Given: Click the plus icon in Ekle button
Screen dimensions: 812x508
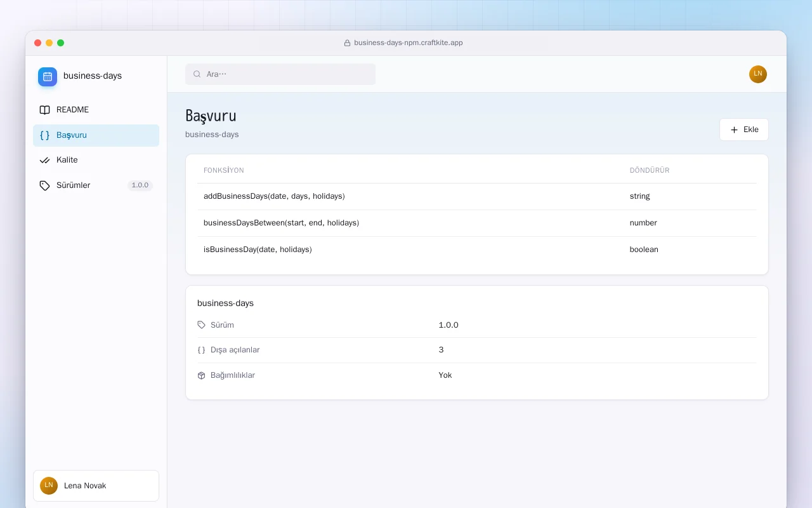Looking at the screenshot, I should click(734, 130).
